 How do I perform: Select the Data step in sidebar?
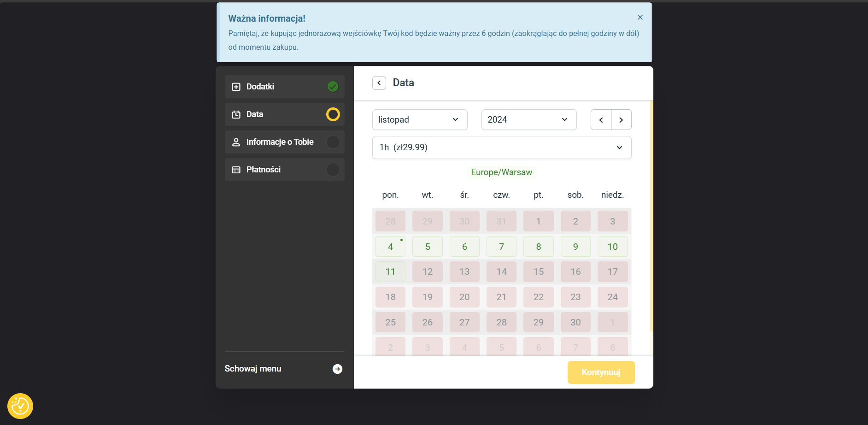pyautogui.click(x=285, y=114)
